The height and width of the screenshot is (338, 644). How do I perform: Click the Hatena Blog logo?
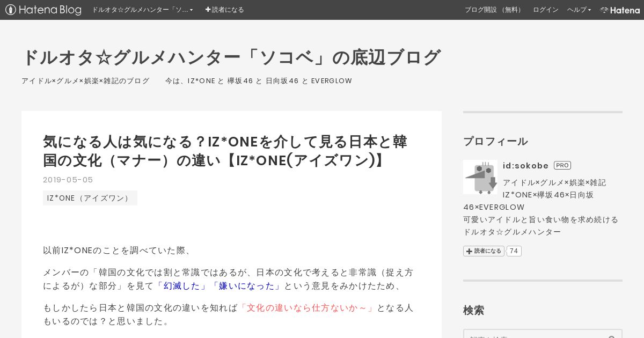(x=43, y=10)
